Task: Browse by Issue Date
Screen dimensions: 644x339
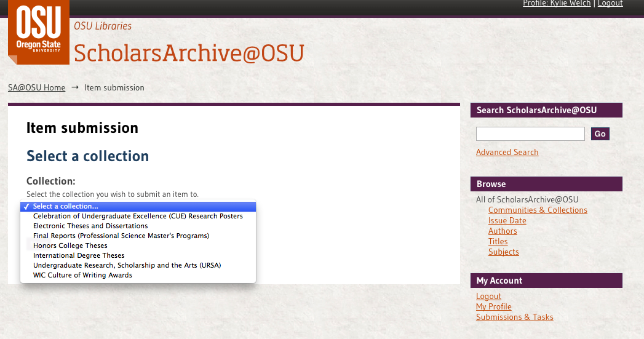Action: click(x=507, y=221)
